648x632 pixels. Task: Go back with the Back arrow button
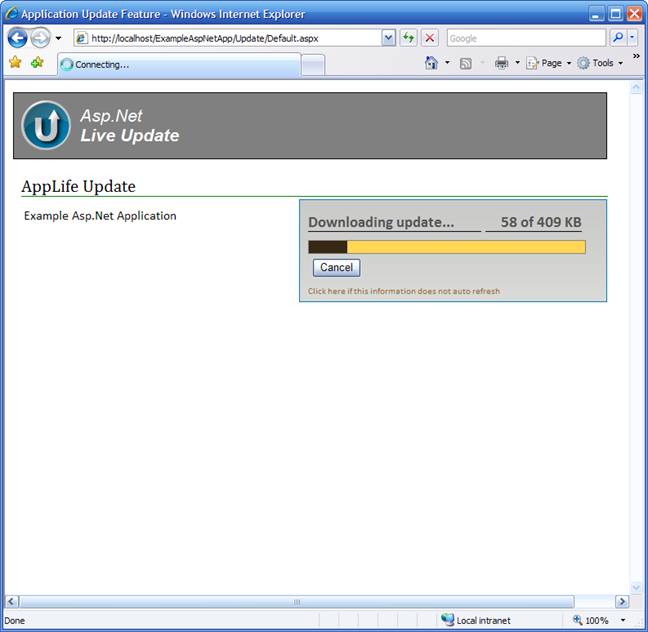17,38
